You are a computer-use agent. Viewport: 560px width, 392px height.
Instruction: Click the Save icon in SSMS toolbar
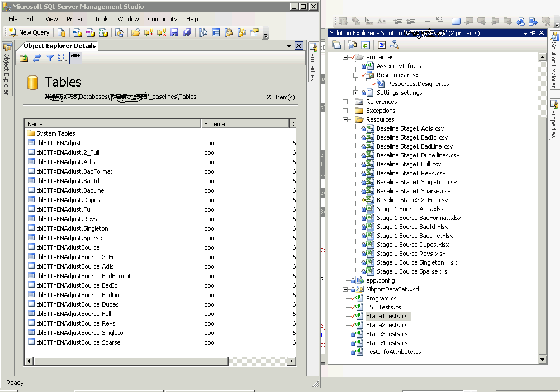coord(174,32)
